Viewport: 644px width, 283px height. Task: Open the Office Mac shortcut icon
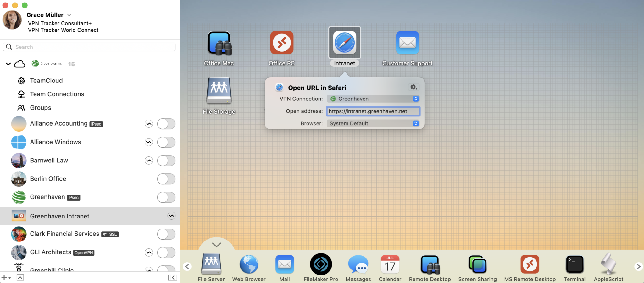coord(219,43)
